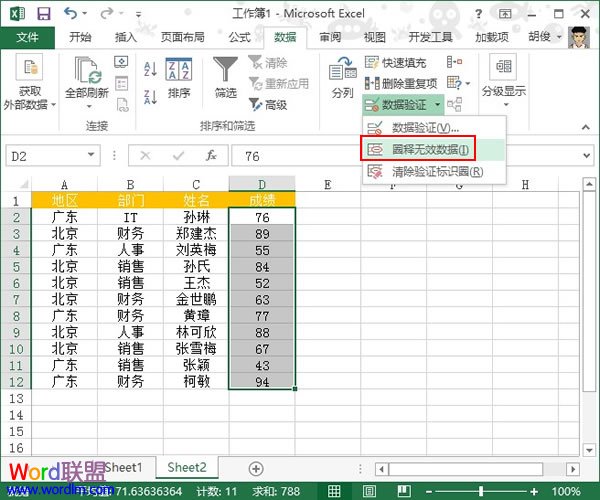Toggle the Filter (筛选) funnel
600x500 pixels.
(x=226, y=78)
